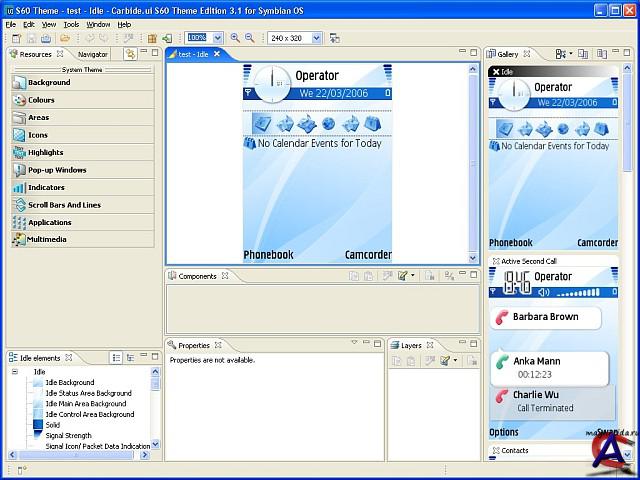Click the Open folder toolbar icon

click(x=64, y=38)
